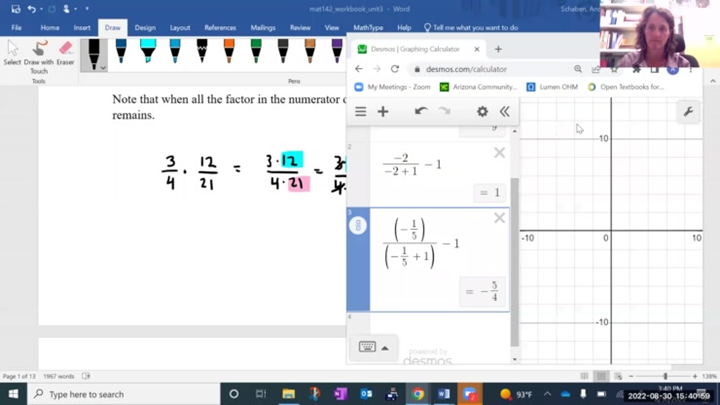Viewport: 720px width, 405px height.
Task: Click the desmos.com/calculator address bar
Action: (480, 69)
